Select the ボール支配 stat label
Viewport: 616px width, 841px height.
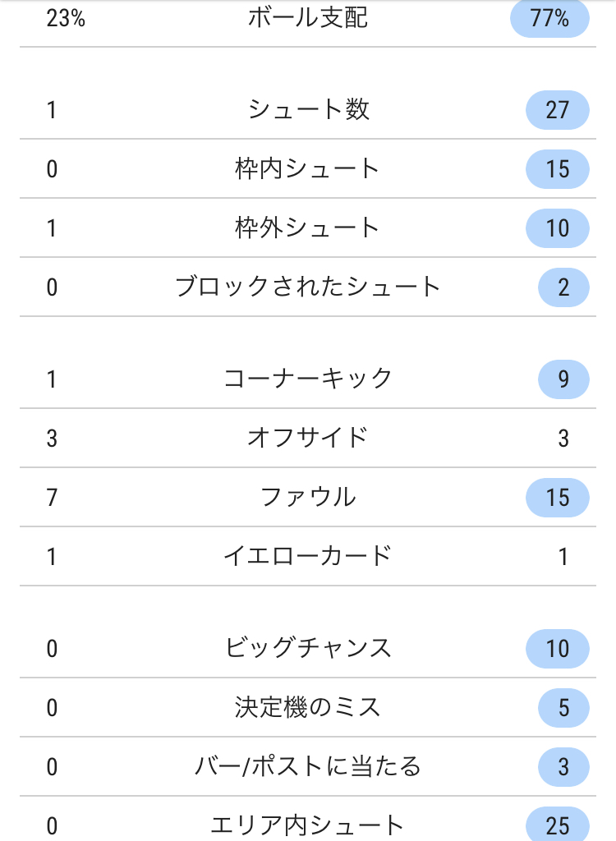(308, 18)
